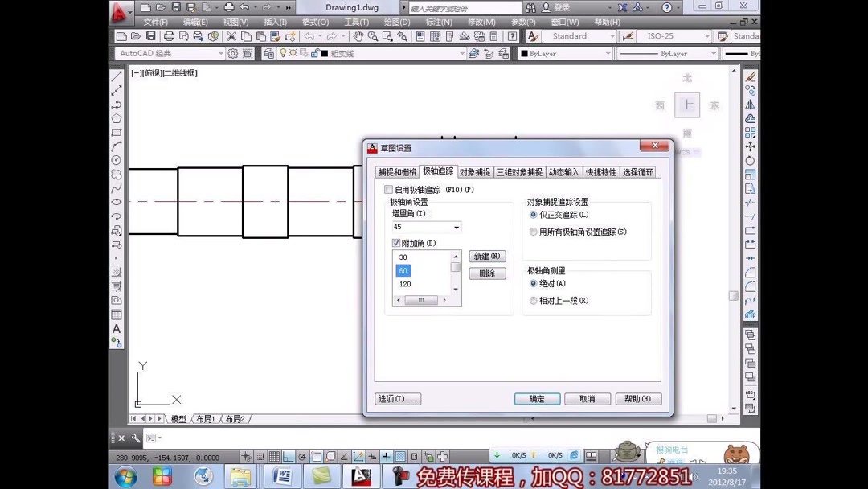Select 60 in the additional angles list

tap(403, 270)
